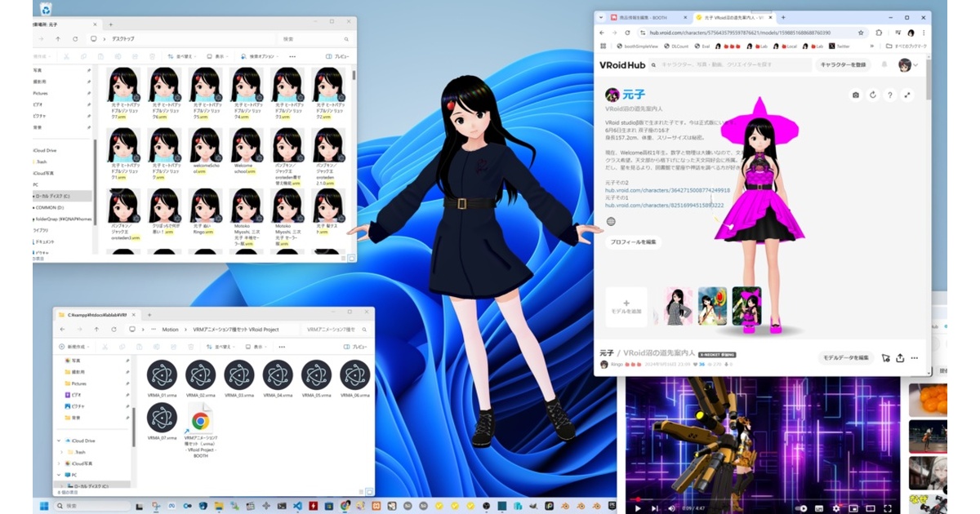Bookmark this page with the star icon
The image size is (980, 514).
[861, 33]
